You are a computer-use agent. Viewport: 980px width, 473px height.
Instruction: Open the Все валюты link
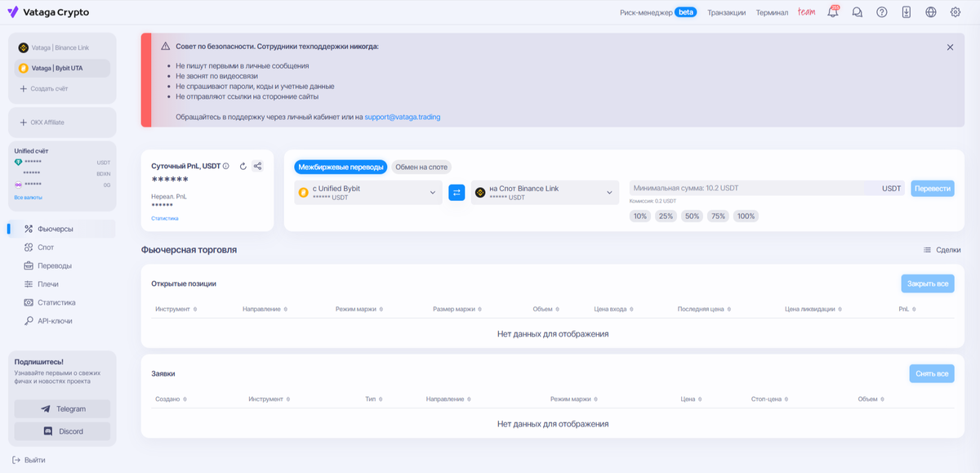click(29, 197)
